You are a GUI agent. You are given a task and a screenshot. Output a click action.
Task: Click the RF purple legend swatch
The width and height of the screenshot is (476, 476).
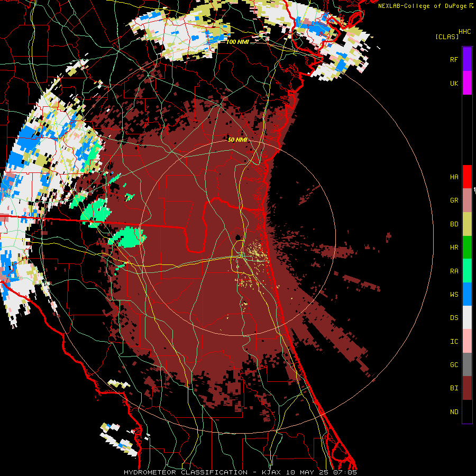click(x=467, y=59)
